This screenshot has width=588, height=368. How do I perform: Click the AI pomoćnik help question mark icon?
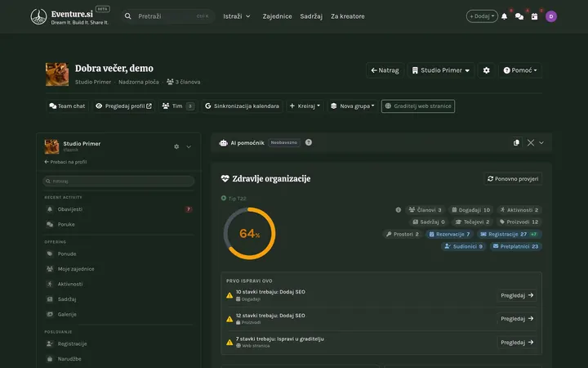[308, 142]
